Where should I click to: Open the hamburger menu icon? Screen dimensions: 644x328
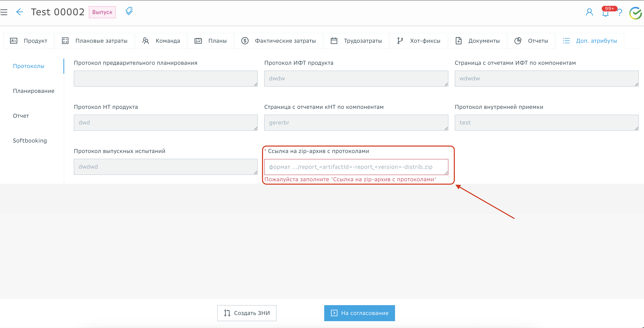pos(4,12)
